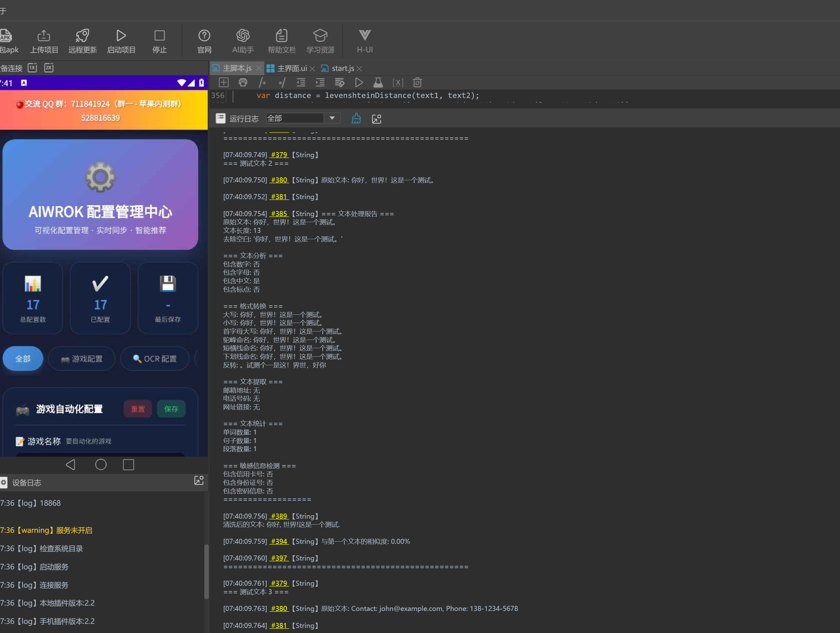Click the flask test icon in editor toolbar
This screenshot has width=840, height=633.
coord(378,82)
